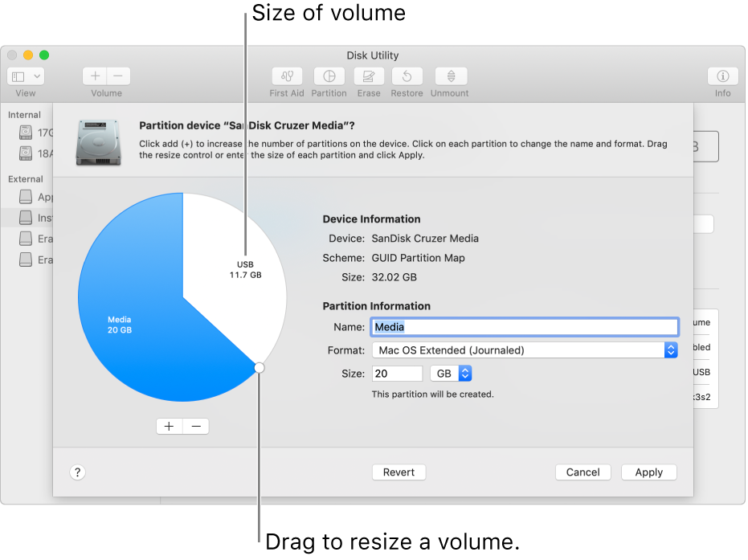The width and height of the screenshot is (748, 560).
Task: Click the Size value field
Action: 397,374
